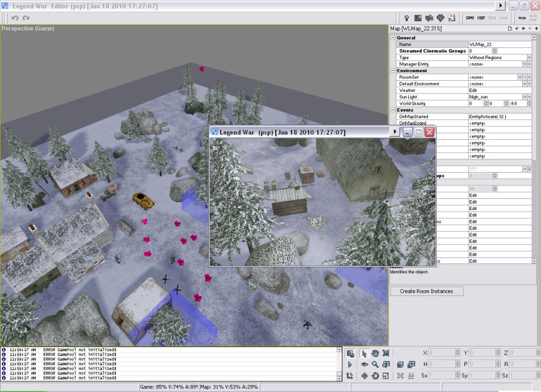Viewport: 541px width, 392px height.
Task: Click the cube shading icon in bottom toolbar
Action: 400,363
